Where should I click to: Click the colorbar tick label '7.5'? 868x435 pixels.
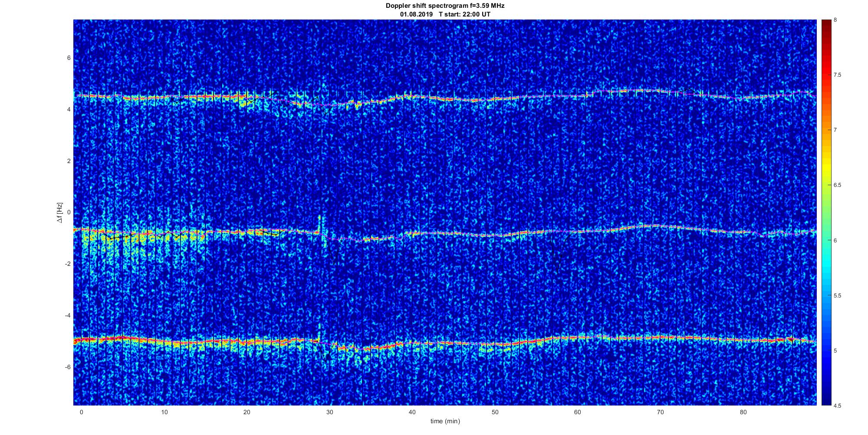tap(837, 75)
